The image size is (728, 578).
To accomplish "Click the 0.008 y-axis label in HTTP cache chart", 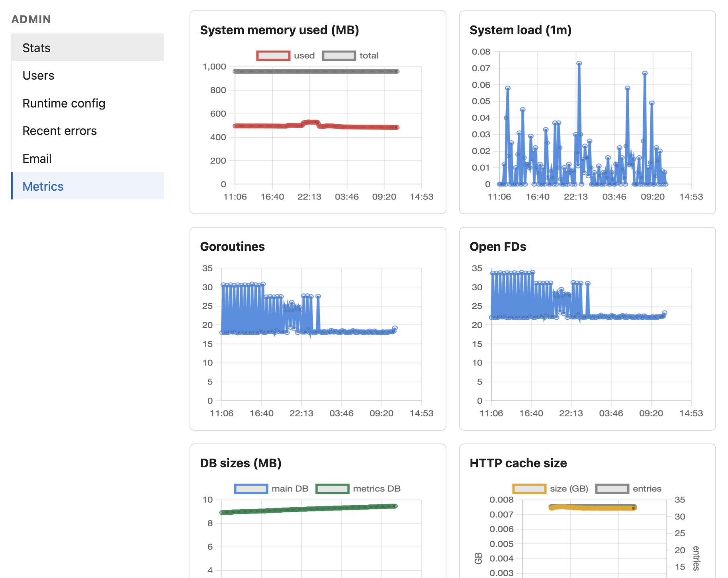I will pyautogui.click(x=501, y=500).
